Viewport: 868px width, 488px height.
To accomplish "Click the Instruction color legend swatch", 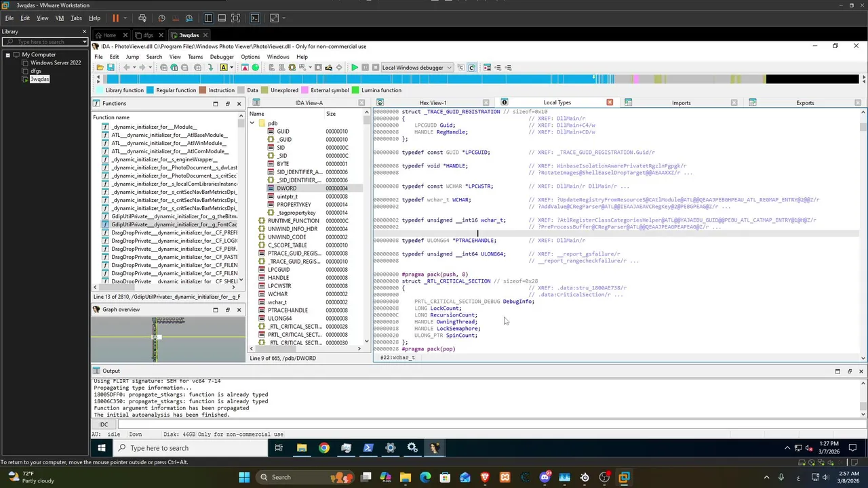I will (x=202, y=90).
